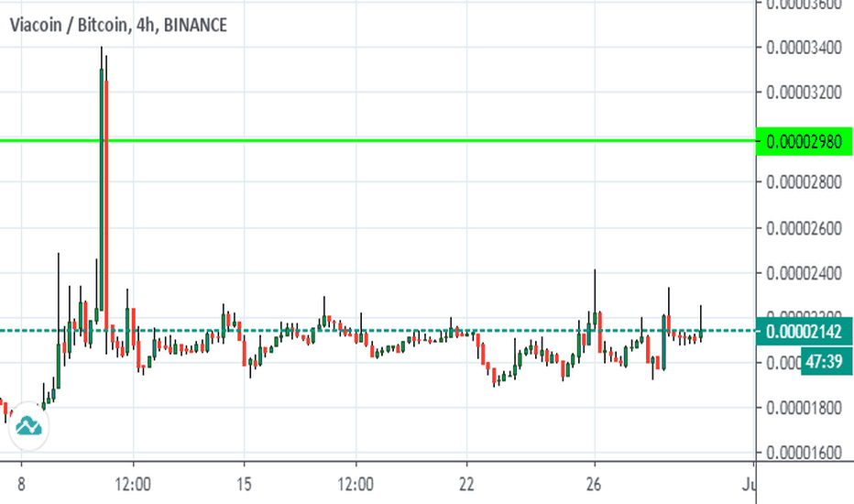
Task: Select the green horizontal line at 0.00002980
Action: coord(378,141)
